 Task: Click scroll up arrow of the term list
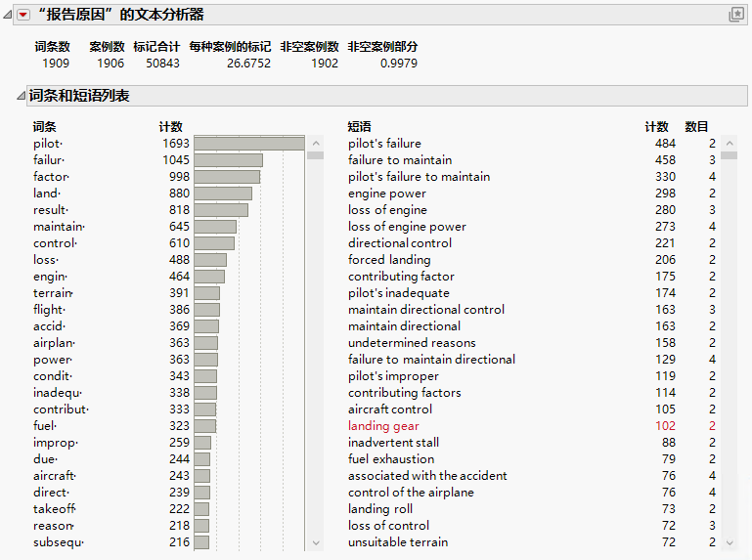click(x=316, y=143)
